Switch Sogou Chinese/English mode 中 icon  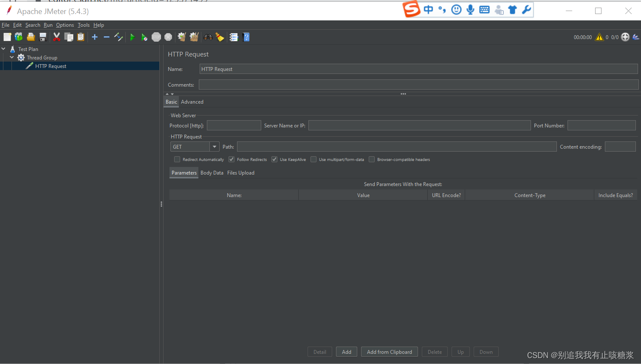pos(428,9)
